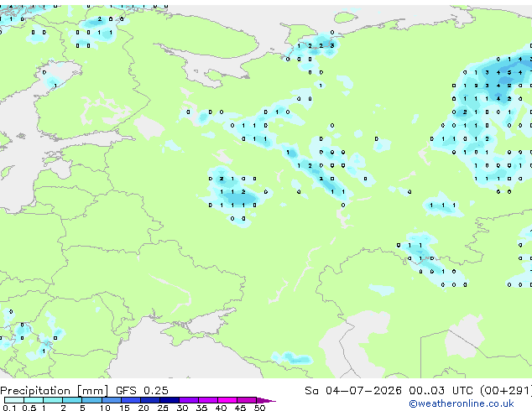
Task: Select the 2–5 mm legend color swatch
Action: (72, 400)
